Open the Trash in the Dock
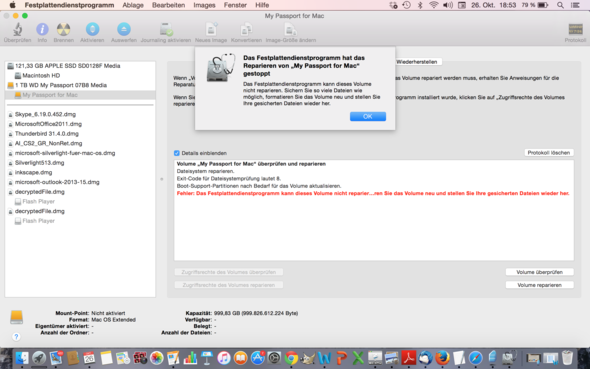This screenshot has width=590, height=369. pyautogui.click(x=567, y=358)
